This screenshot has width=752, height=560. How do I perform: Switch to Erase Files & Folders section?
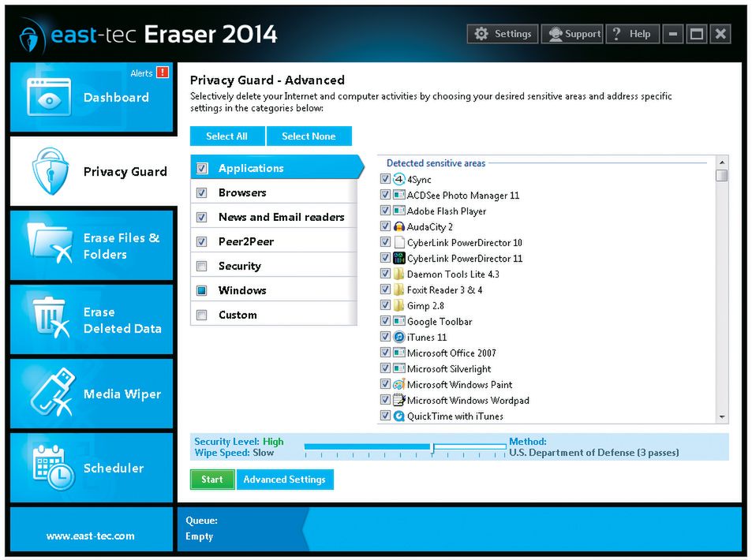tap(92, 245)
